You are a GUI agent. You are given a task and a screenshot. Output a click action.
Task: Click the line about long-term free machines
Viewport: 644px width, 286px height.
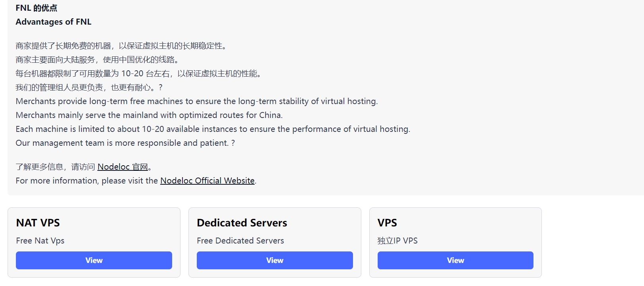click(x=196, y=101)
